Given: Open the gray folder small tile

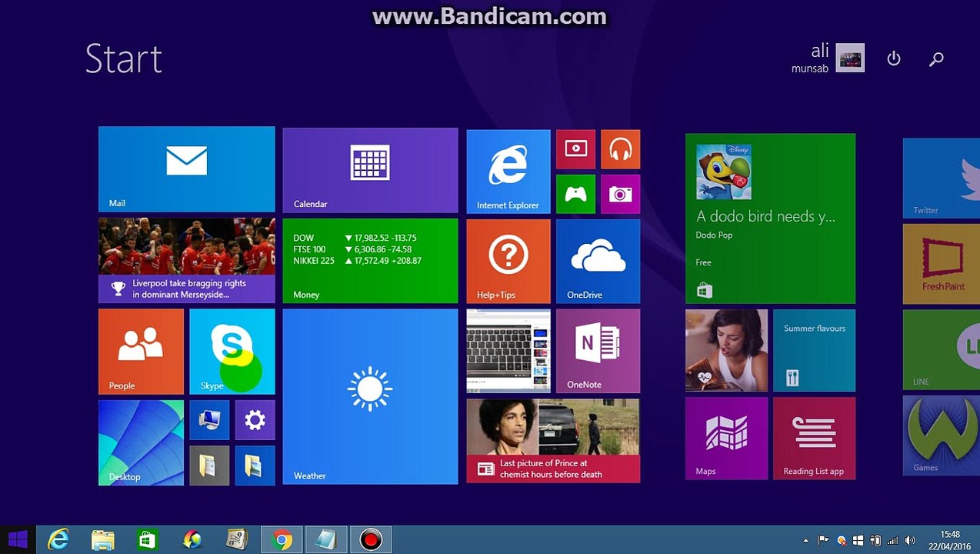Looking at the screenshot, I should click(209, 466).
